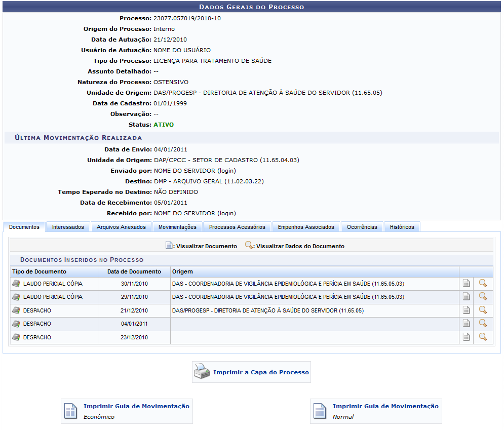Image resolution: width=504 pixels, height=431 pixels.
Task: Click the Última Movimentação Realizada heading
Action: coord(78,138)
